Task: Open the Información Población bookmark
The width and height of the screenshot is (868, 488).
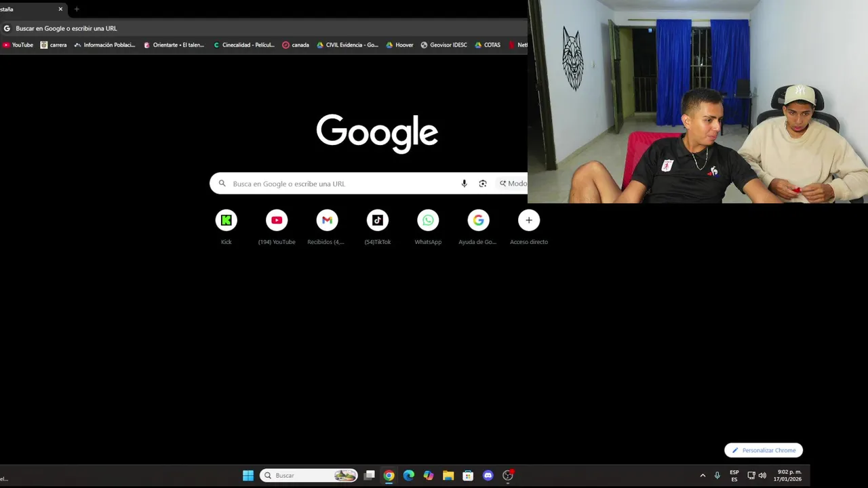Action: [x=105, y=45]
